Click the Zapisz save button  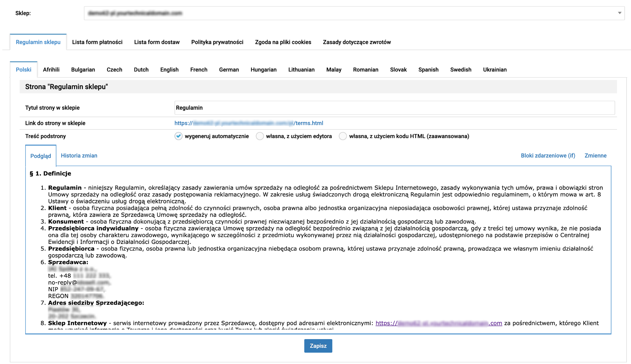[318, 346]
